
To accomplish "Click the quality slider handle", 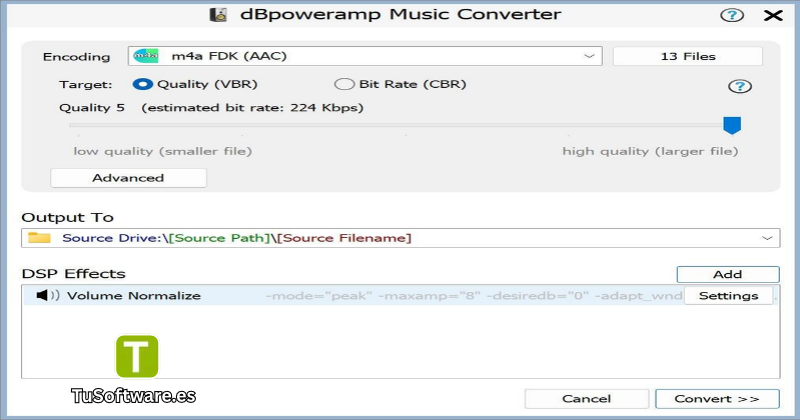I will click(x=732, y=125).
